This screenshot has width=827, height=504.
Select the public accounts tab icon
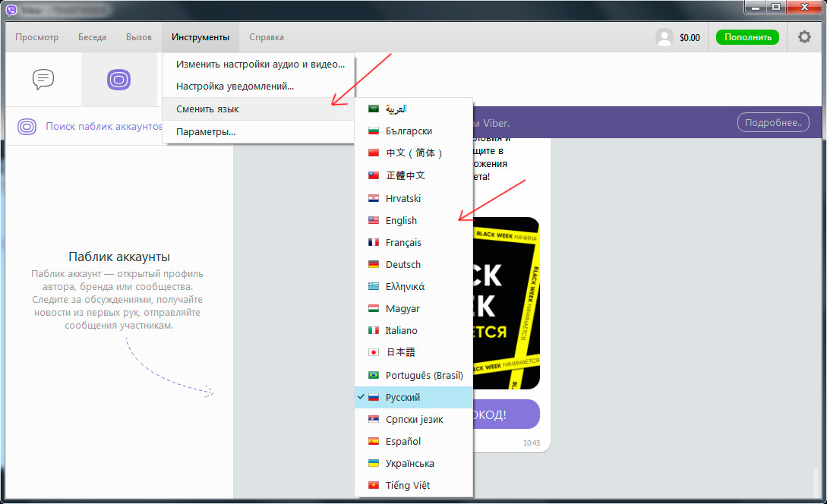click(x=118, y=80)
